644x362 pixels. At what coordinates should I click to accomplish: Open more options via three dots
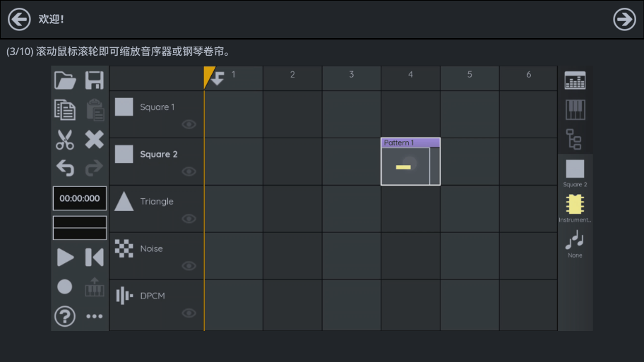pyautogui.click(x=95, y=316)
